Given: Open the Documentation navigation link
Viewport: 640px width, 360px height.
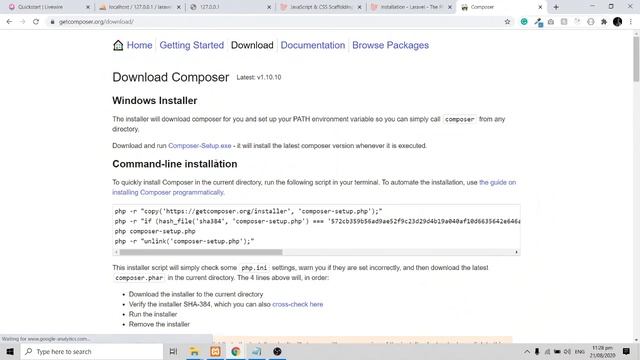Looking at the screenshot, I should [313, 45].
